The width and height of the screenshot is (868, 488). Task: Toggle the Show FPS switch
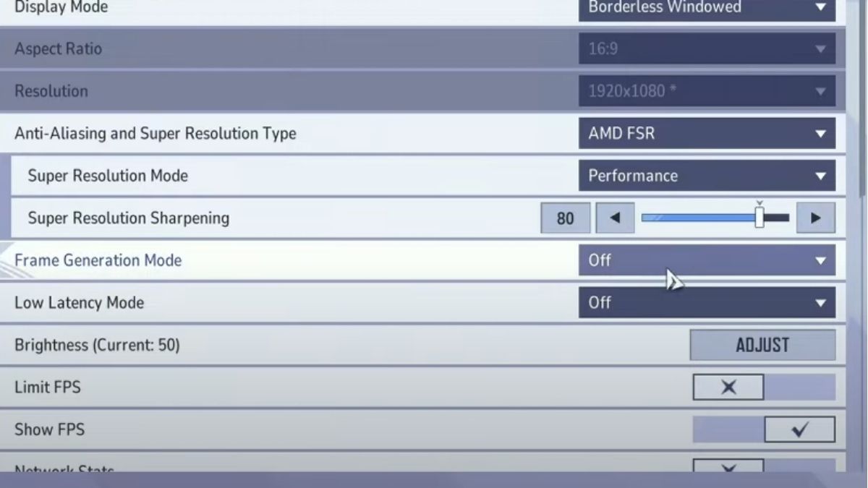click(764, 429)
